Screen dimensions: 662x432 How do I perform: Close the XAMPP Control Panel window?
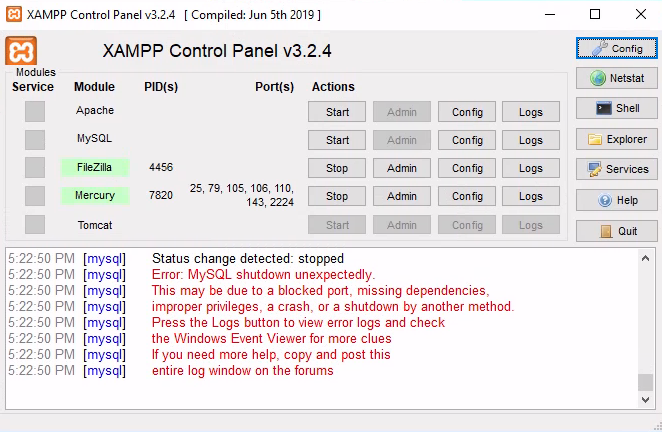coord(640,14)
